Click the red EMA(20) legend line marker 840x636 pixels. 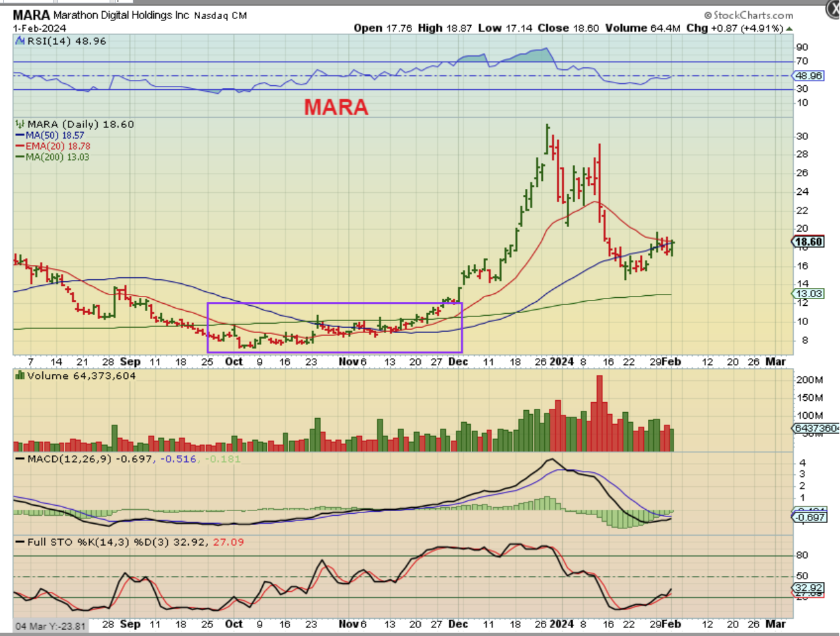tap(20, 147)
